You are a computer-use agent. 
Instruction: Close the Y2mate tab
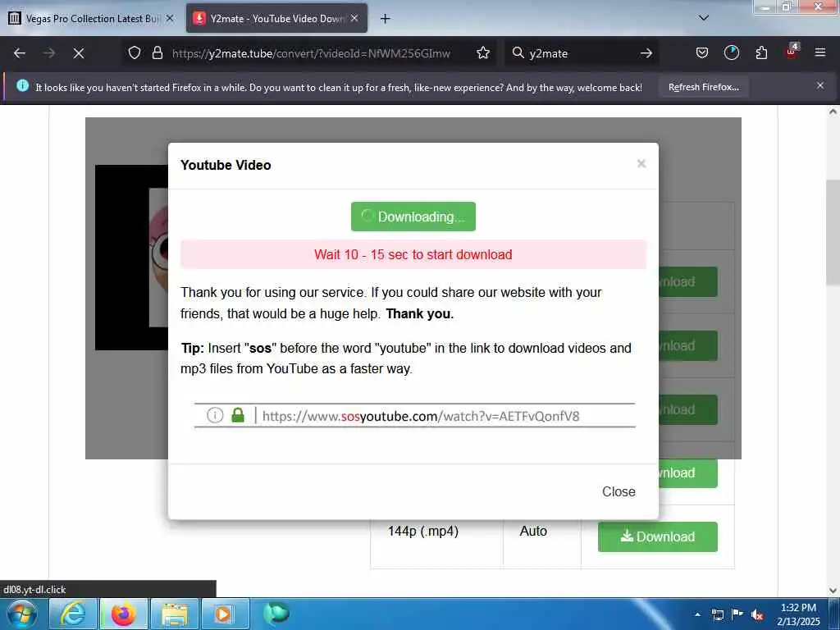(x=354, y=18)
